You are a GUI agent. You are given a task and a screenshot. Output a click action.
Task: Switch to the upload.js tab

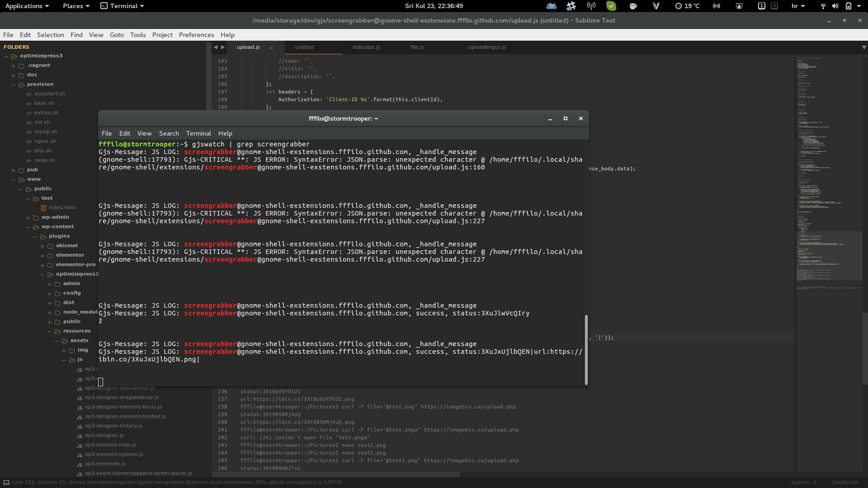tap(248, 47)
